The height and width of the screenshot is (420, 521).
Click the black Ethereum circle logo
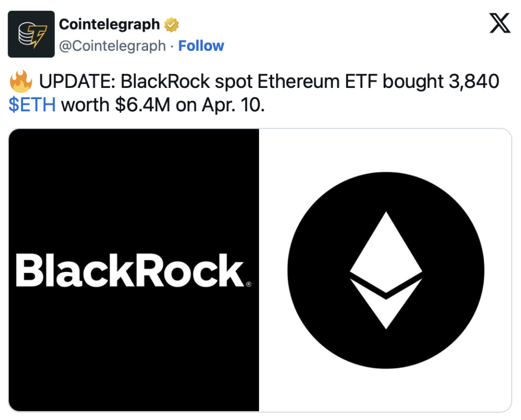(386, 271)
